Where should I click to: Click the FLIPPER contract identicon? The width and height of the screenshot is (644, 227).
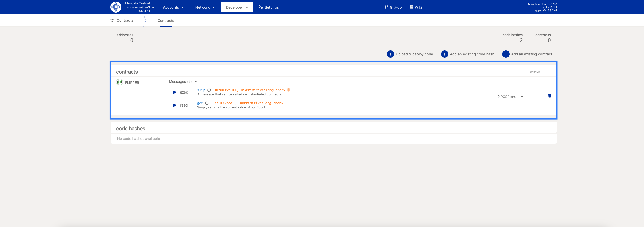pos(120,82)
